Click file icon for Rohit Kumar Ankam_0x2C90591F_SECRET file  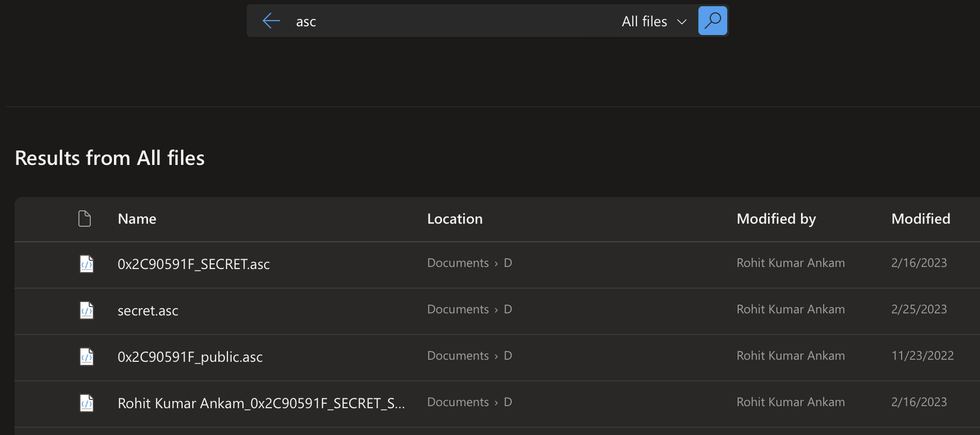86,403
